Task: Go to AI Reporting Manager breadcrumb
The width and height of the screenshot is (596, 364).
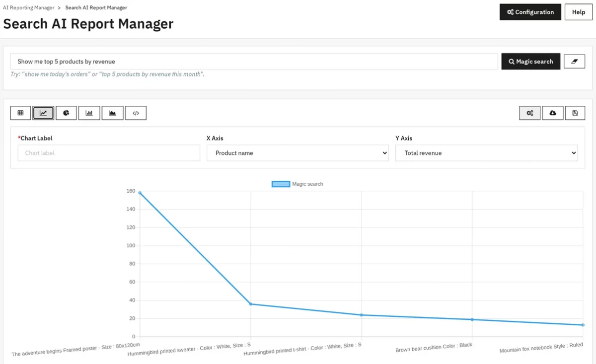Action: (x=29, y=7)
